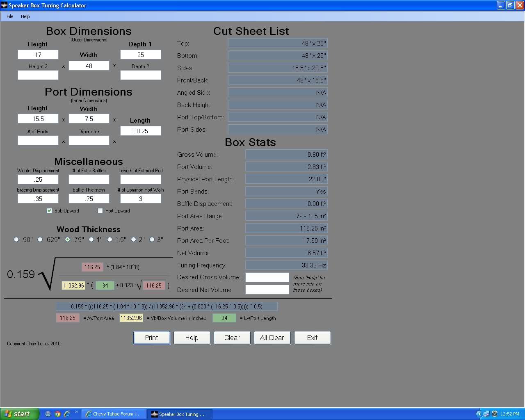The image size is (525, 420).
Task: Click the speaker box app title bar icon
Action: point(4,5)
